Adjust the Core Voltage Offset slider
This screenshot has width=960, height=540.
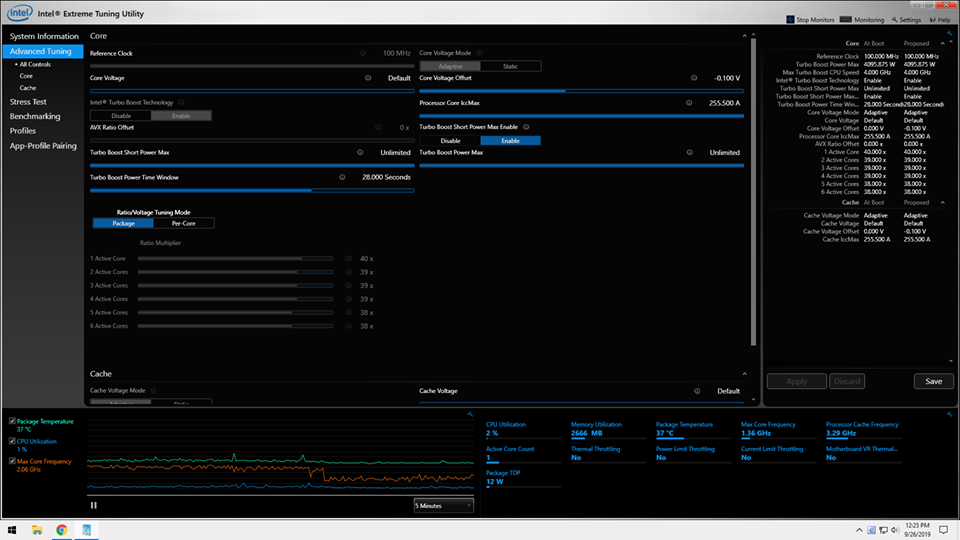click(582, 91)
